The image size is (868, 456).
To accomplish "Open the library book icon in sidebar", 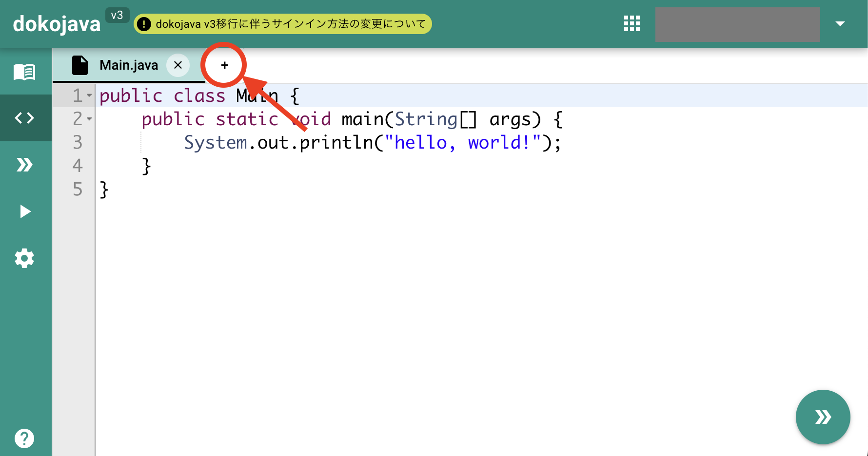I will coord(24,72).
